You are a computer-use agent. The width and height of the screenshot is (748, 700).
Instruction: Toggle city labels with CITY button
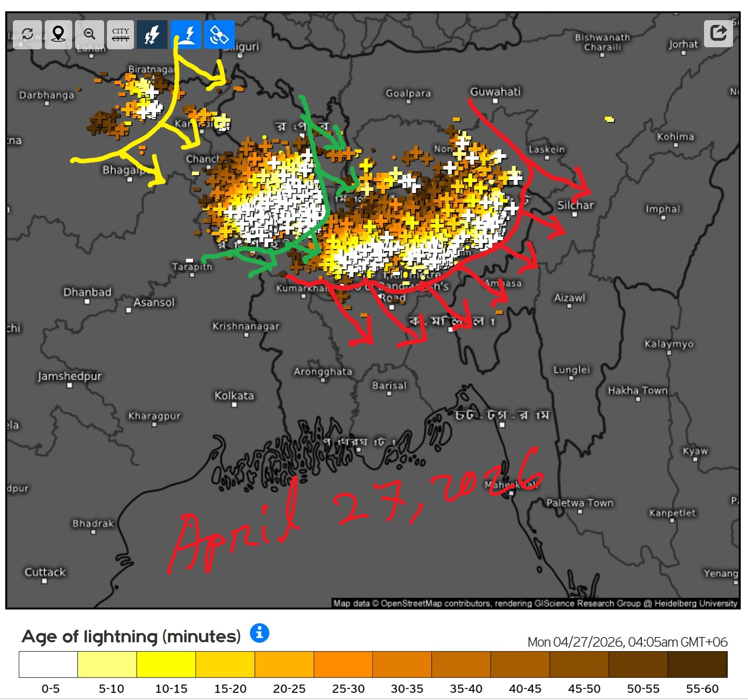tap(121, 34)
